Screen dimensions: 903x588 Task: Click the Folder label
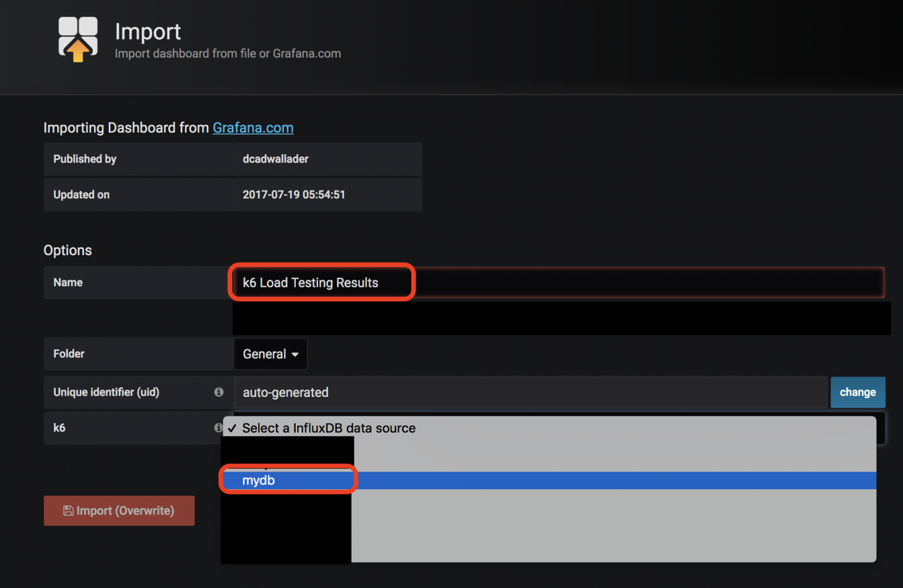(69, 353)
